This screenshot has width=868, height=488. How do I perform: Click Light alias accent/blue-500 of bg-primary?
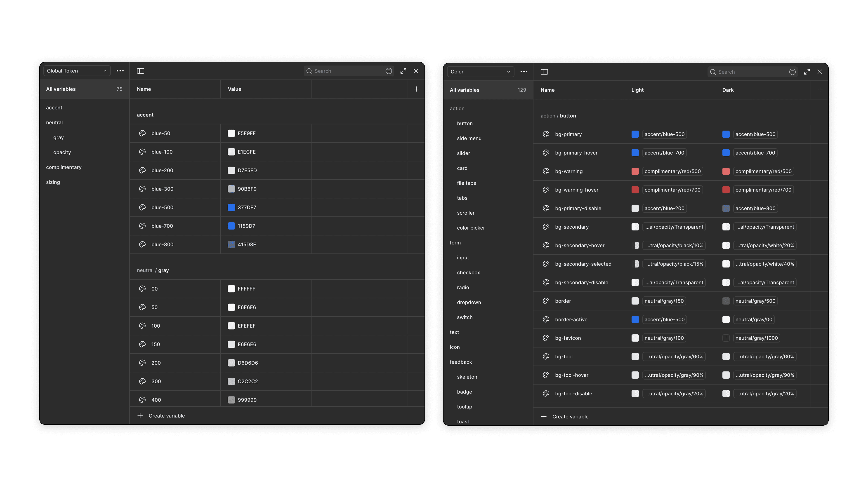tap(665, 134)
